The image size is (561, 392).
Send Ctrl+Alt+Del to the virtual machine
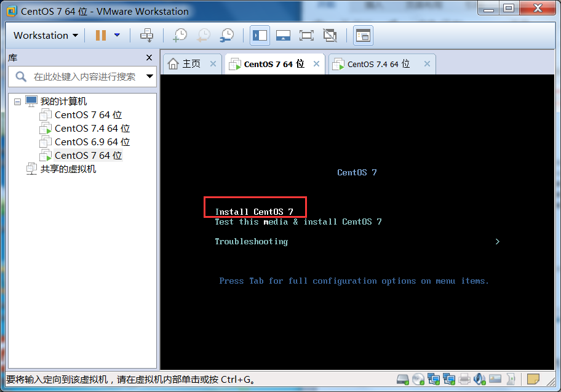click(146, 35)
